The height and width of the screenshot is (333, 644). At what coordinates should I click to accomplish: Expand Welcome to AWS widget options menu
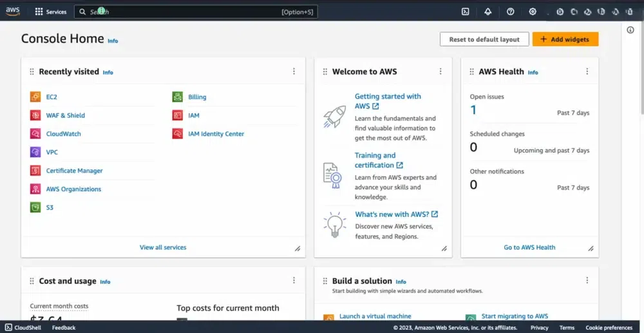point(440,71)
